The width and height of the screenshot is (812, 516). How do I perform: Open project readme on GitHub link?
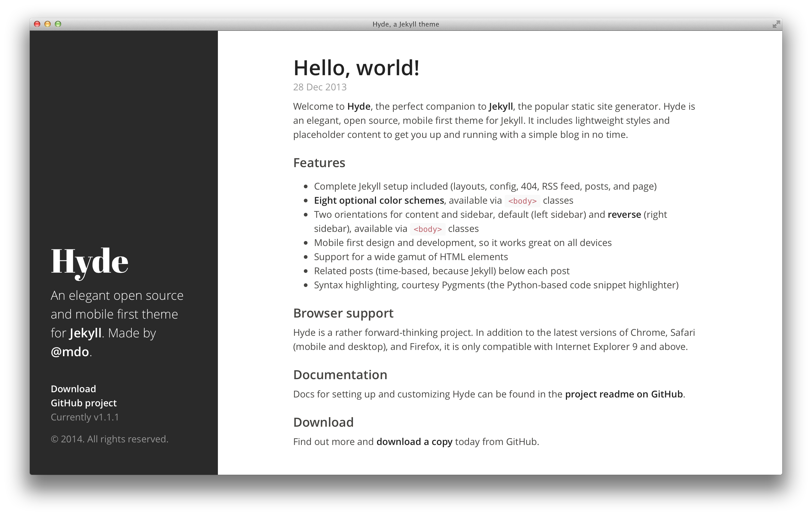click(x=623, y=394)
